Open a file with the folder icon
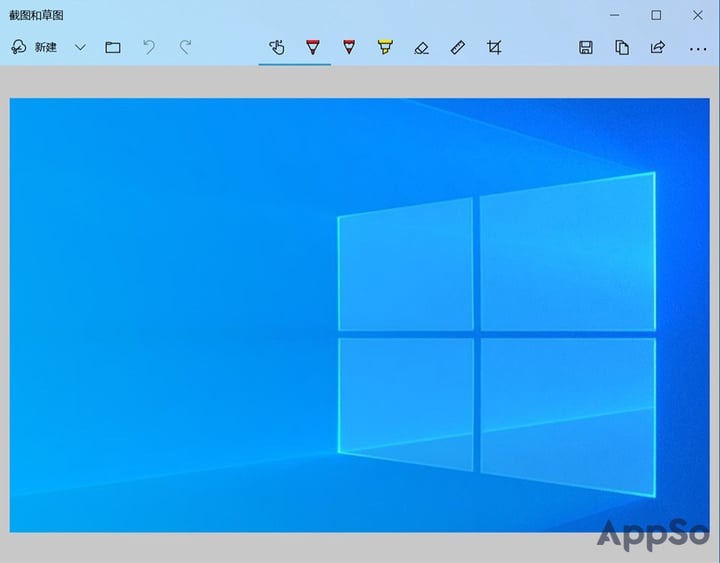Viewport: 720px width, 563px height. point(113,47)
